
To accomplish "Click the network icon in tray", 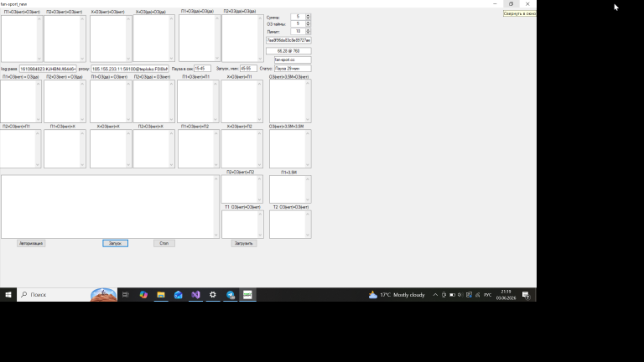I will (478, 295).
